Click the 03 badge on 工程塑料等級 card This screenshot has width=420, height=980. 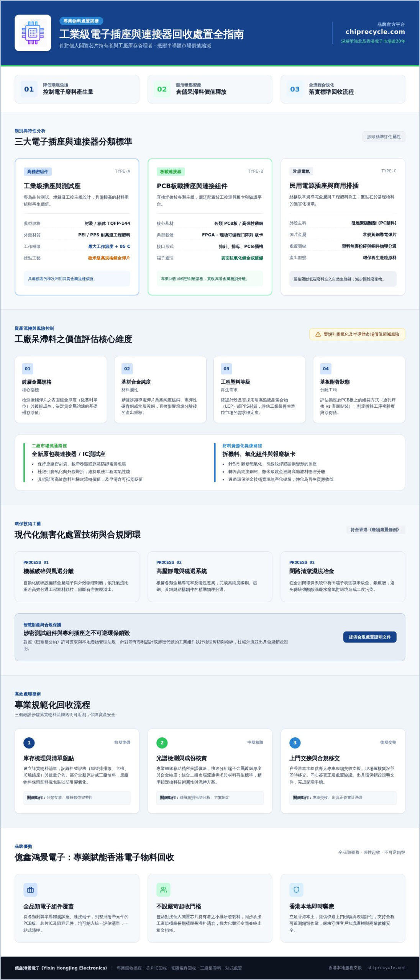coord(226,369)
